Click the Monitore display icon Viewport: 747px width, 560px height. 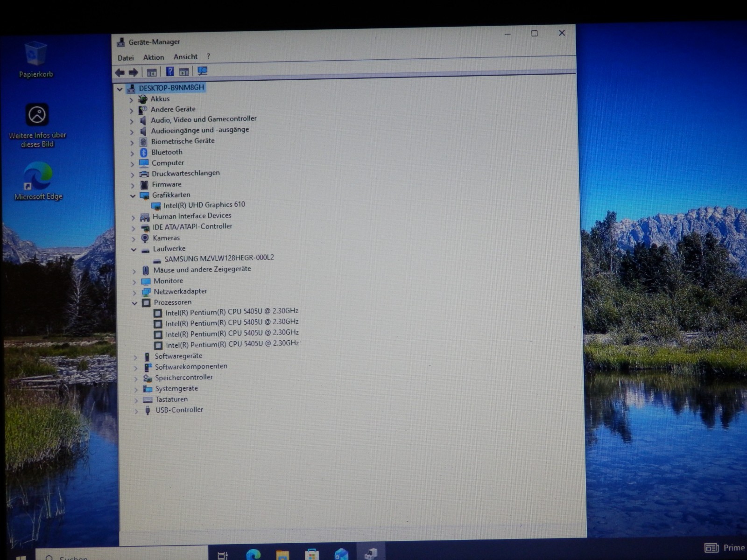click(146, 281)
